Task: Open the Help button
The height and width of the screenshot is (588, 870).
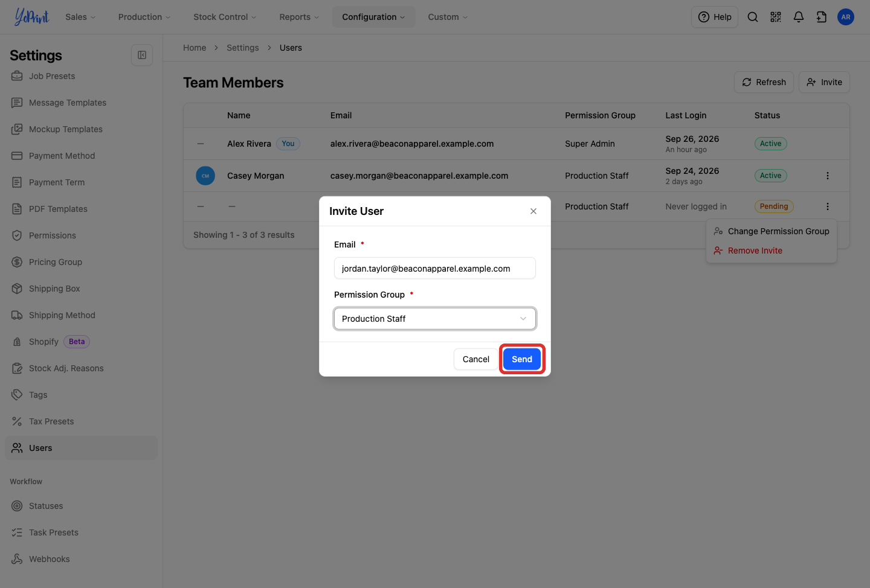Action: (715, 17)
